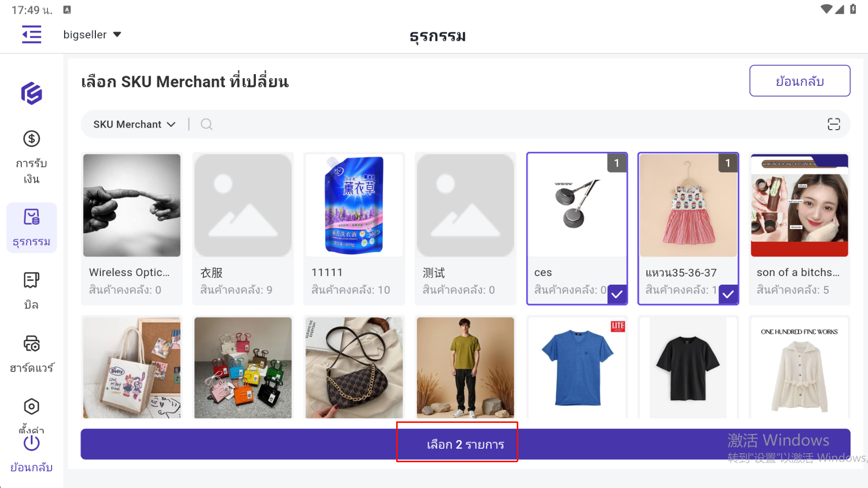Confirm with เลือก 2 รายการ button
The image size is (868, 488).
[465, 444]
